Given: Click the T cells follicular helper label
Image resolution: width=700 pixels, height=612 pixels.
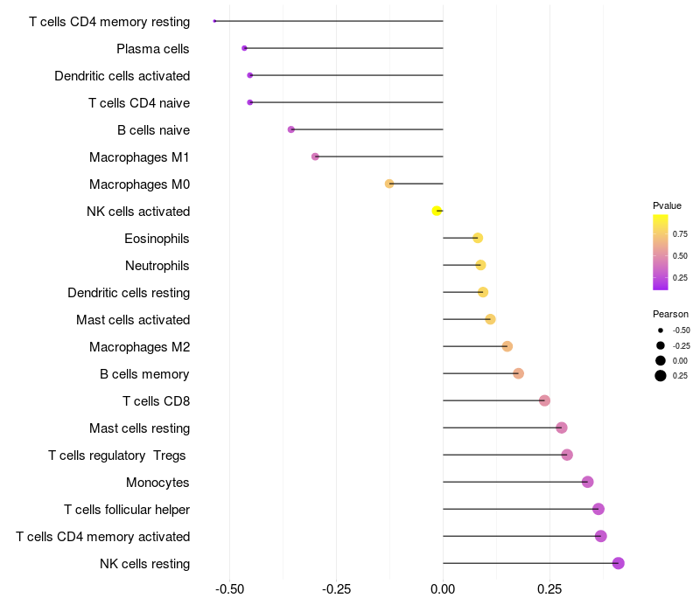Looking at the screenshot, I should (x=127, y=509).
